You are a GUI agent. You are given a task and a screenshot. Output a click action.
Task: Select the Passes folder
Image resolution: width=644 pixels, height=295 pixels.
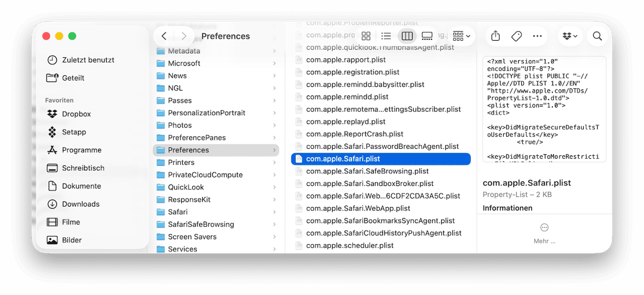[216, 101]
